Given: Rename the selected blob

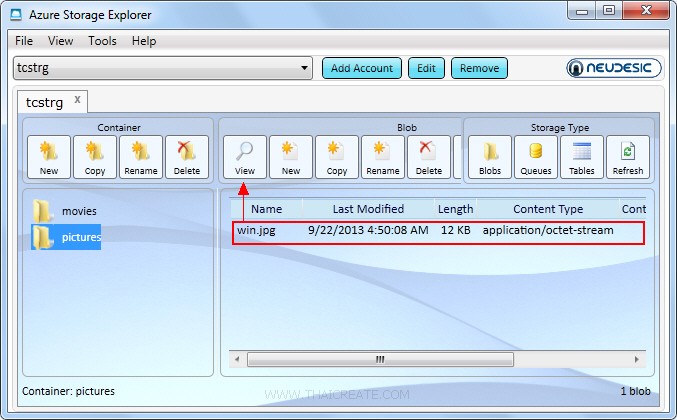Looking at the screenshot, I should 383,157.
